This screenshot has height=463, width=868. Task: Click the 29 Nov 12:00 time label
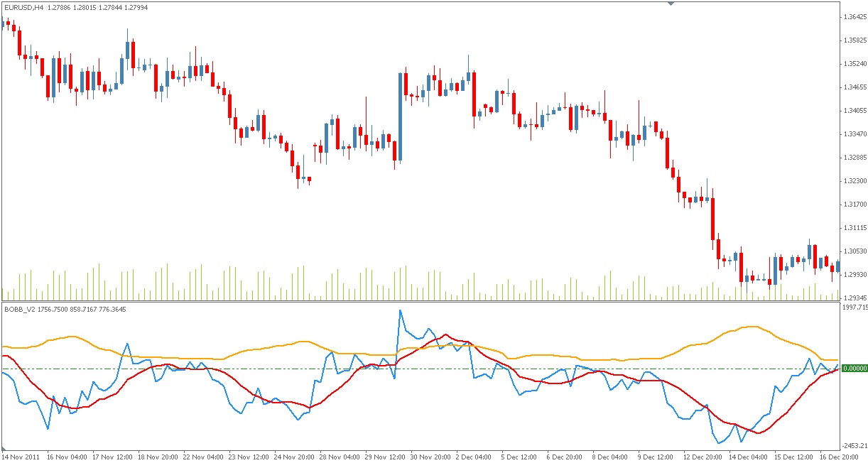click(385, 457)
